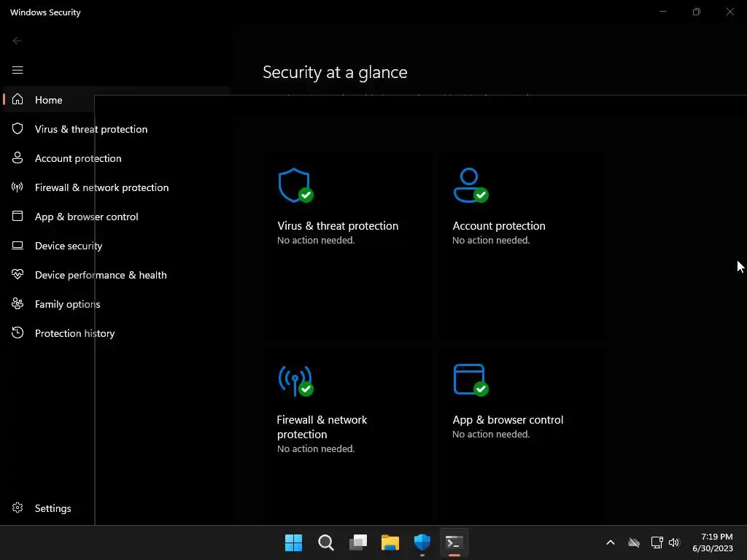
Task: Click the window icon beside App & browser control
Action: click(x=18, y=216)
